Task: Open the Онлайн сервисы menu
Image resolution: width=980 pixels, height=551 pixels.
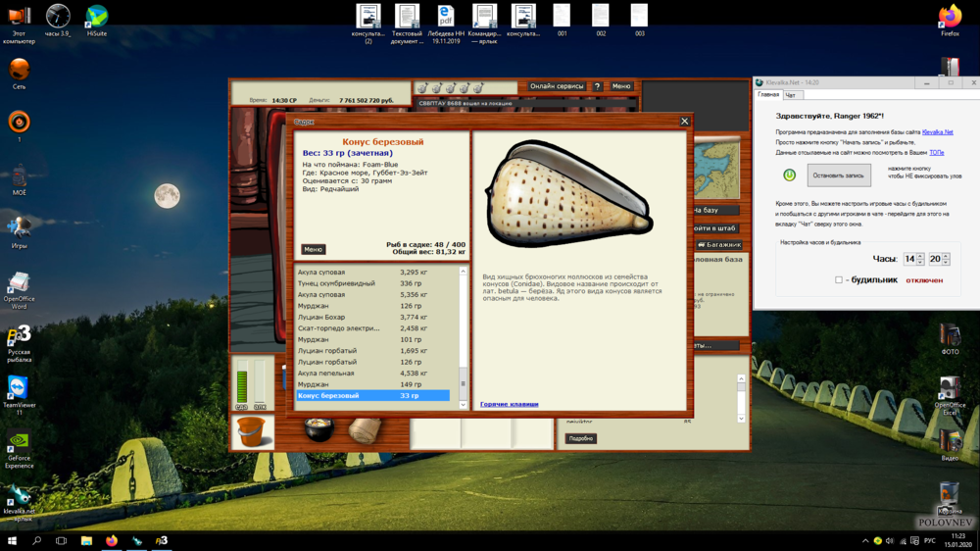Action: pos(557,86)
